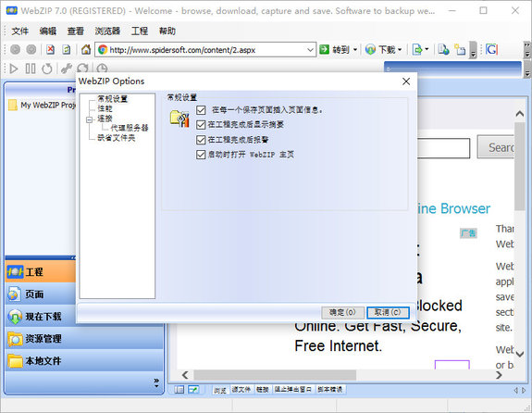The image size is (532, 413).
Task: Toggle 启动时打开 WebZIP 主页 checkbox
Action: [x=201, y=155]
